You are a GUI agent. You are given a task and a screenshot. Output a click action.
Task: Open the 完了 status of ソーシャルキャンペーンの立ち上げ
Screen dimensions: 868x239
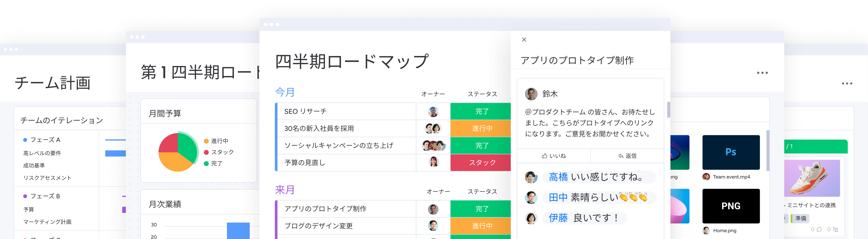click(x=481, y=145)
